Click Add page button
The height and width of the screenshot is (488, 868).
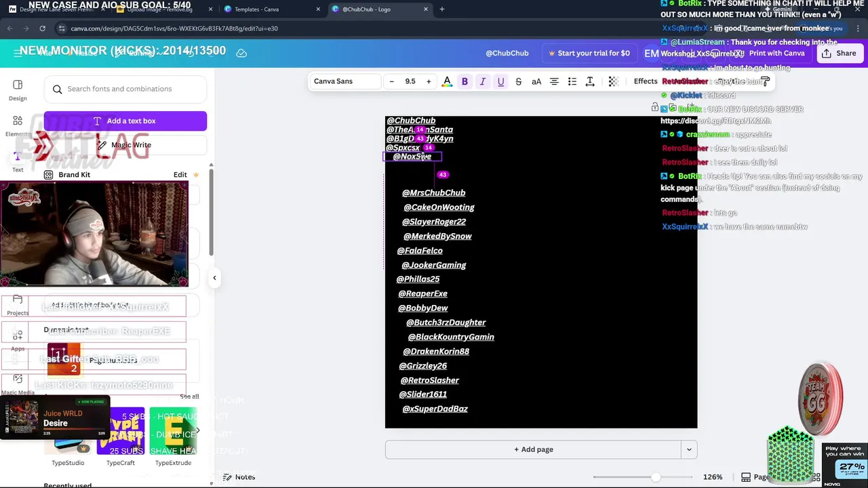[x=533, y=449]
